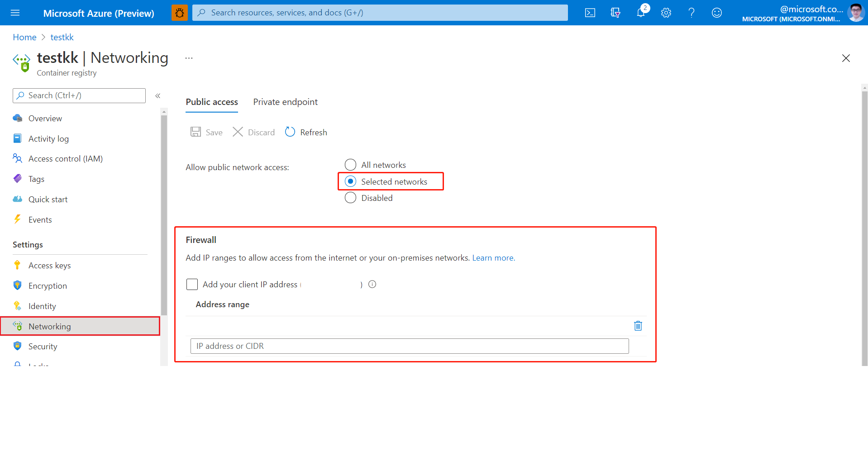Switch to the Private endpoint tab
This screenshot has width=868, height=466.
point(285,102)
